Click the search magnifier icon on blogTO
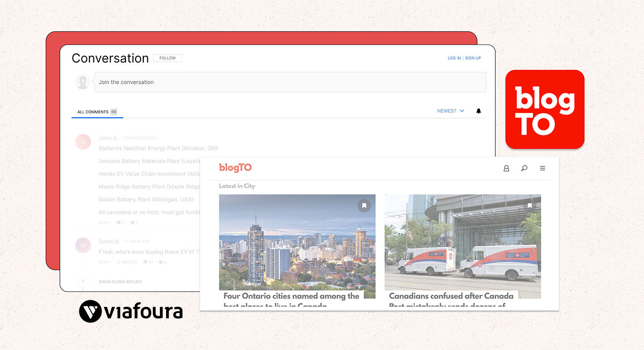644x350 pixels. pyautogui.click(x=524, y=168)
